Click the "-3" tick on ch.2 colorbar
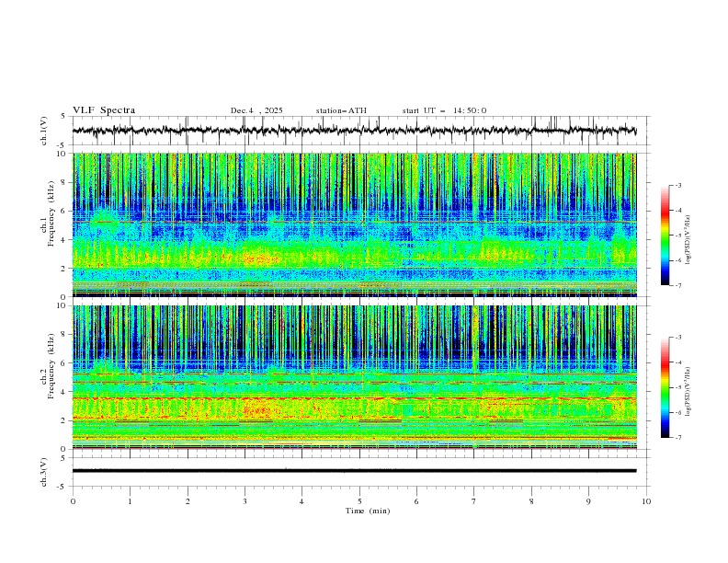Viewport: 728px width, 563px height. [x=678, y=338]
